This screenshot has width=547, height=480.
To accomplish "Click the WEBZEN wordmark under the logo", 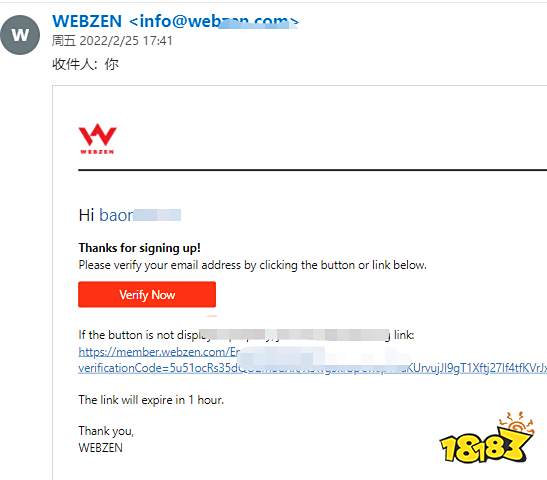I will pos(97,152).
